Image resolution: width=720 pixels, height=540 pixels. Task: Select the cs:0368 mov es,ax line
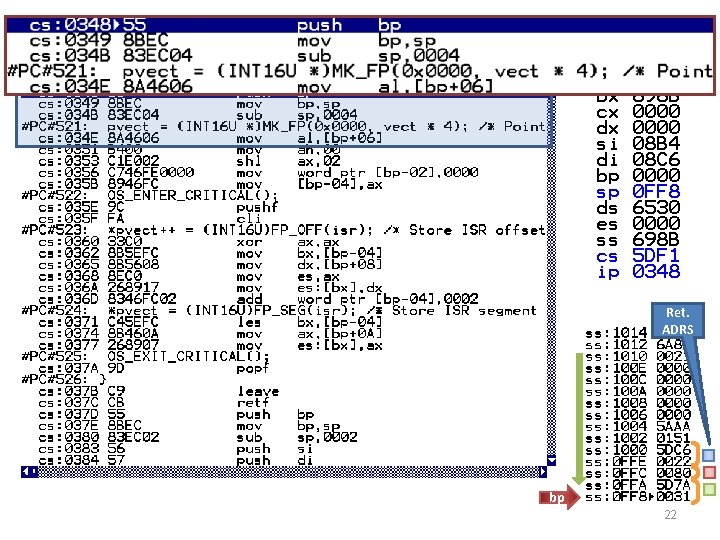coord(189,276)
